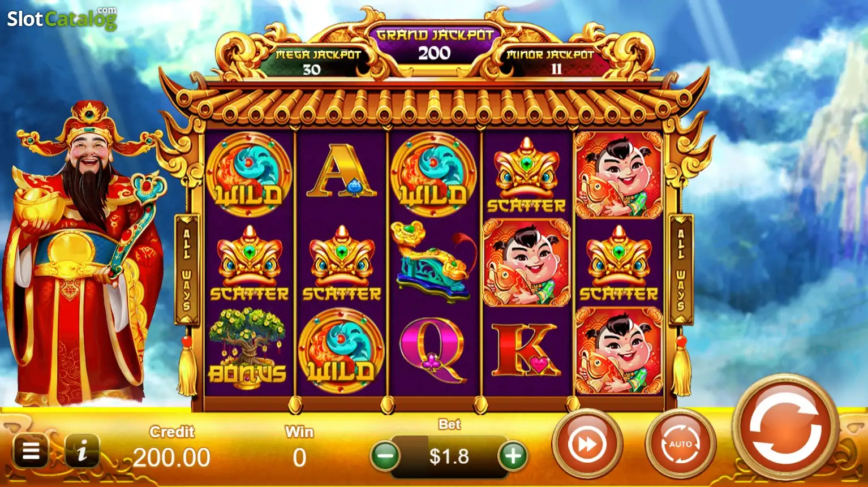Click the Credit balance 200.00
This screenshot has width=868, height=487.
171,457
